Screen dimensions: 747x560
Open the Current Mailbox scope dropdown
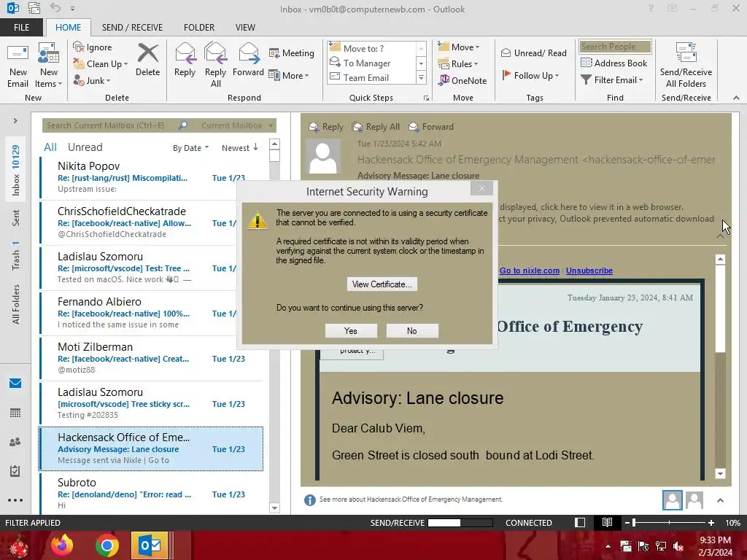tap(237, 125)
